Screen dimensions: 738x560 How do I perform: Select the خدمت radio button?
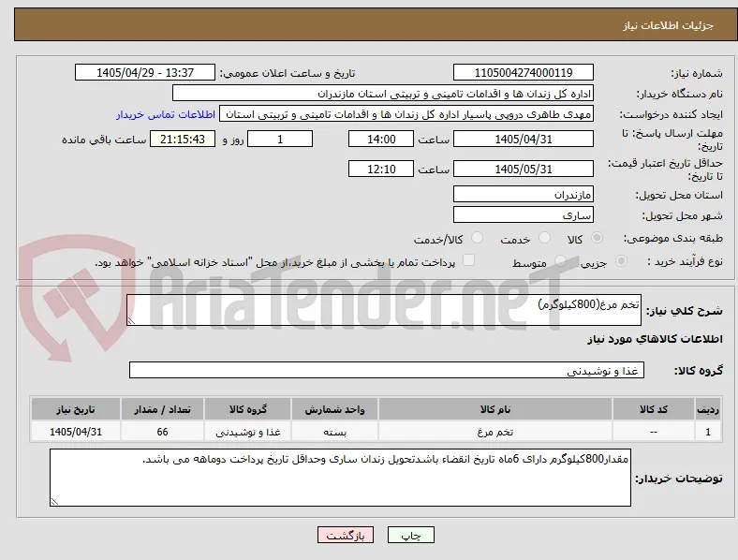[x=544, y=238]
